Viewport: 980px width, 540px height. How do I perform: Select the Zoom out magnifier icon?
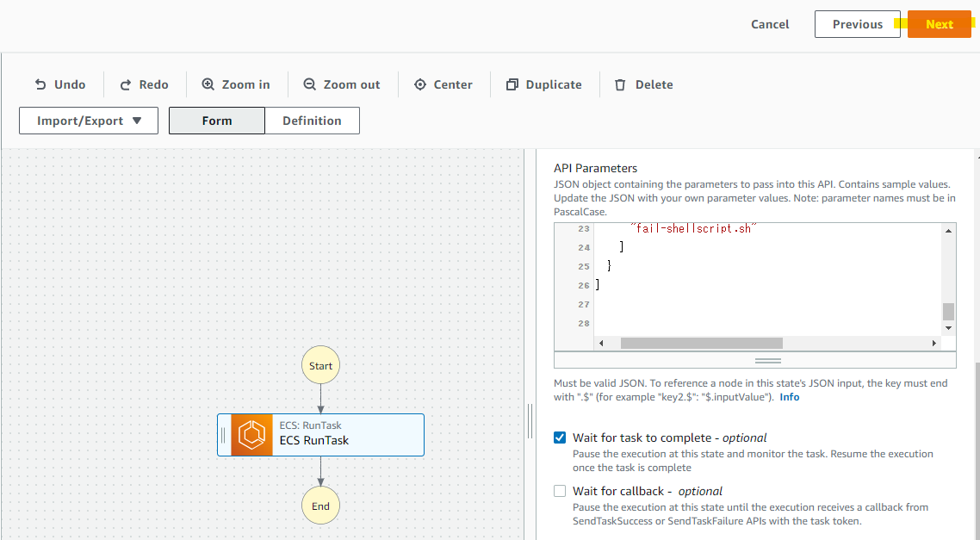tap(310, 84)
